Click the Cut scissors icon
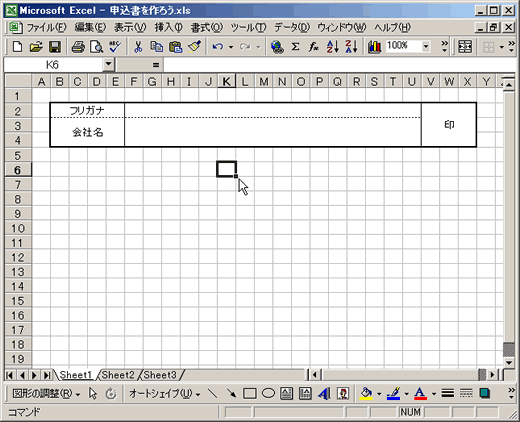Image resolution: width=520 pixels, height=422 pixels. point(138,47)
